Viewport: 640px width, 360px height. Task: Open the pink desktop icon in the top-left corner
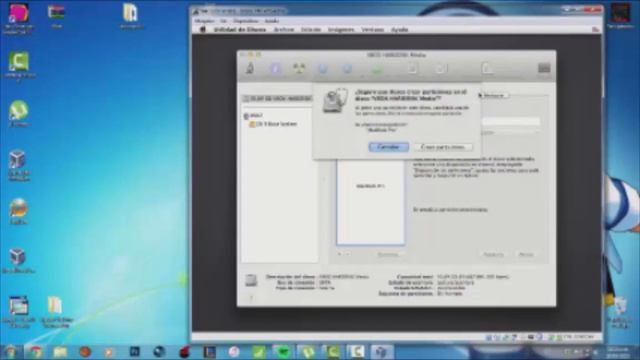coord(18,13)
